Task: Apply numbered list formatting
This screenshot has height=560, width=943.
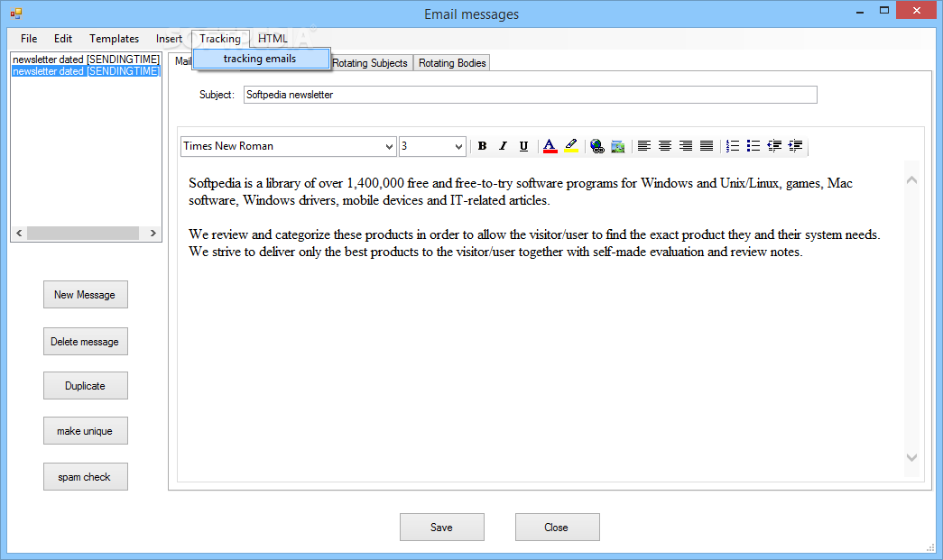Action: tap(733, 146)
